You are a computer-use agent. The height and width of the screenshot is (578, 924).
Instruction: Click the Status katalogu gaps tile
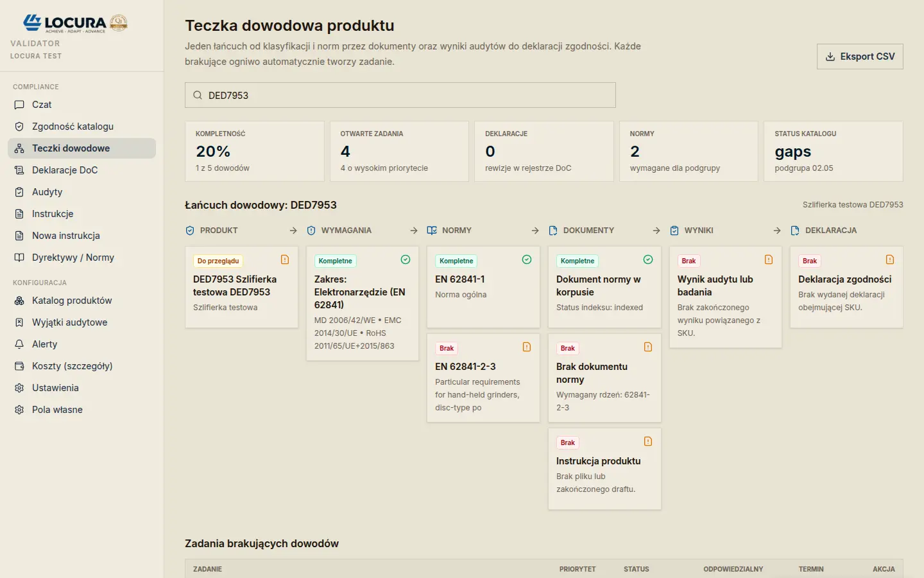tap(834, 152)
